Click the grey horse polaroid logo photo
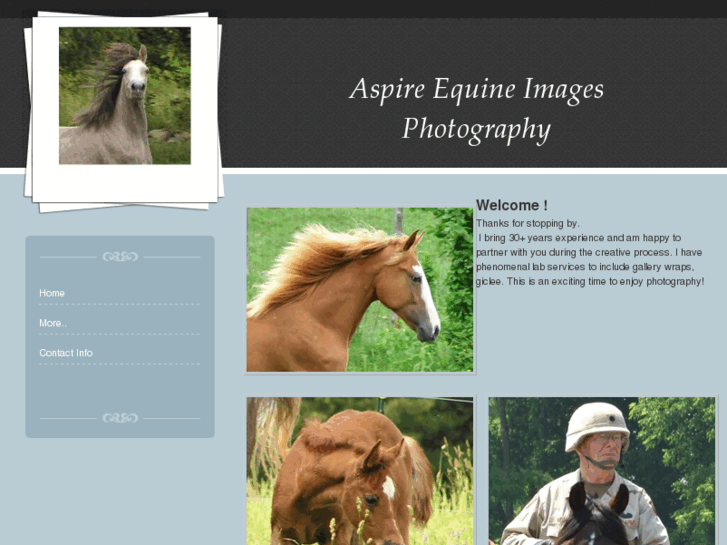The width and height of the screenshot is (727, 545). pos(125,96)
